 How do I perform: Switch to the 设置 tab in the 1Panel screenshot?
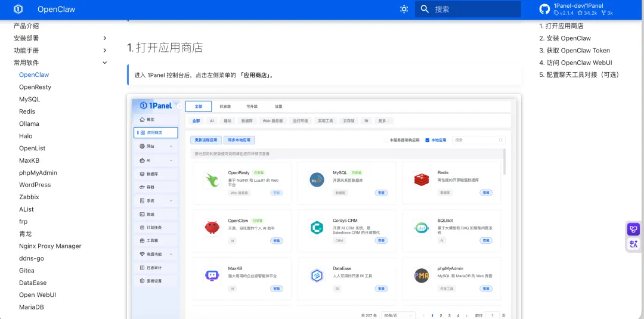click(x=278, y=106)
